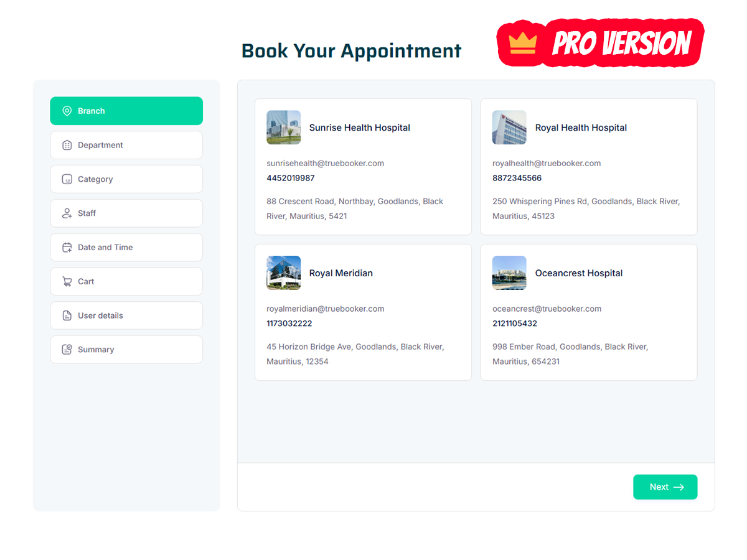
Task: Open the Cart shopping icon
Action: tap(67, 281)
